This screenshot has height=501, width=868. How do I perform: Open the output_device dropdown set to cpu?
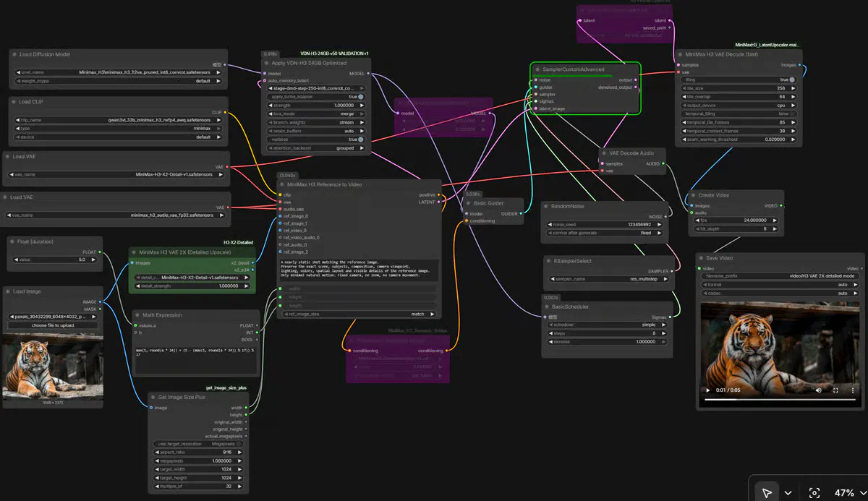click(x=738, y=105)
